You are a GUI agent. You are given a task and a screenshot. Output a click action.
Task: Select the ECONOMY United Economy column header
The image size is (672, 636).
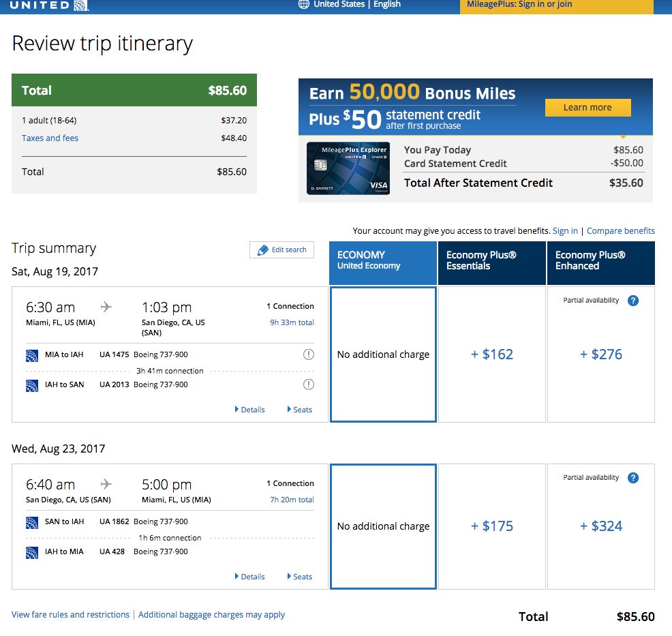[383, 262]
